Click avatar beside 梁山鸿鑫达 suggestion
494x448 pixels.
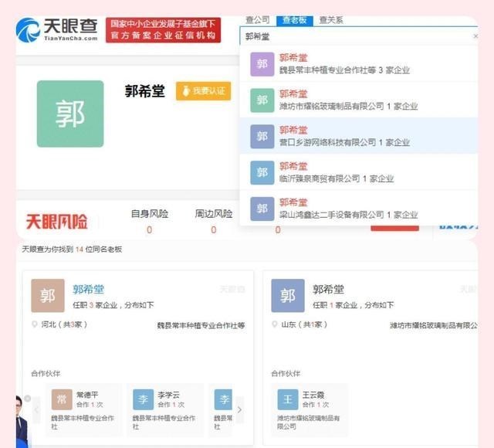262,209
